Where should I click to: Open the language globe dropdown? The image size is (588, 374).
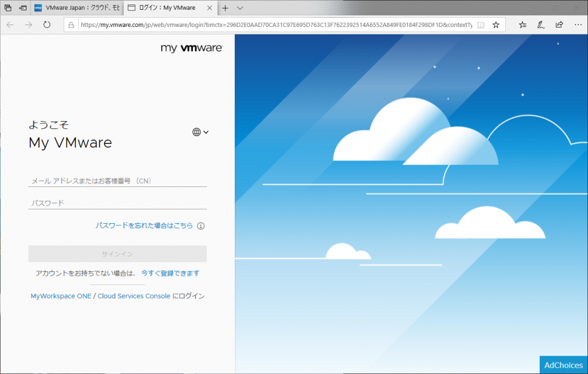coord(200,132)
